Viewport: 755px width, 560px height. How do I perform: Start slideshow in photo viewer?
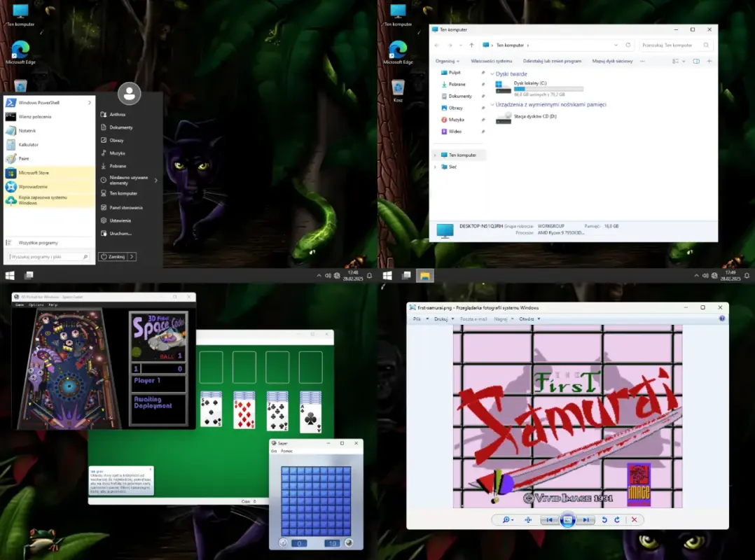(567, 520)
